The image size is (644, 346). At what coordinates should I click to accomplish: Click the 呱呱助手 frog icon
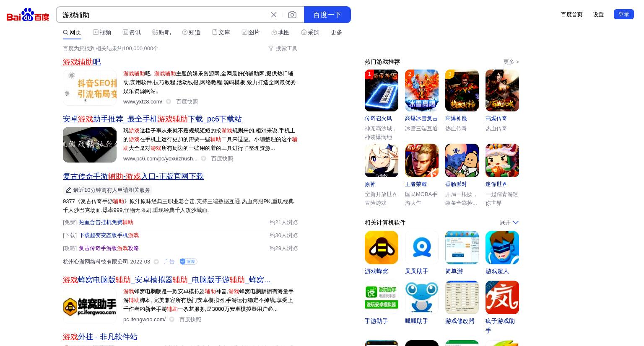422,297
